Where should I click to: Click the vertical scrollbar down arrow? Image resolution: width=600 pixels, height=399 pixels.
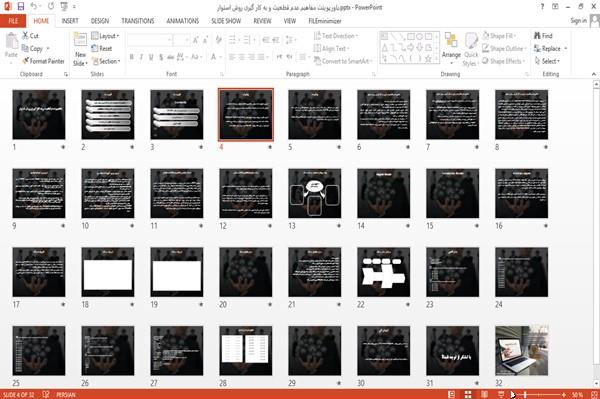click(x=596, y=383)
